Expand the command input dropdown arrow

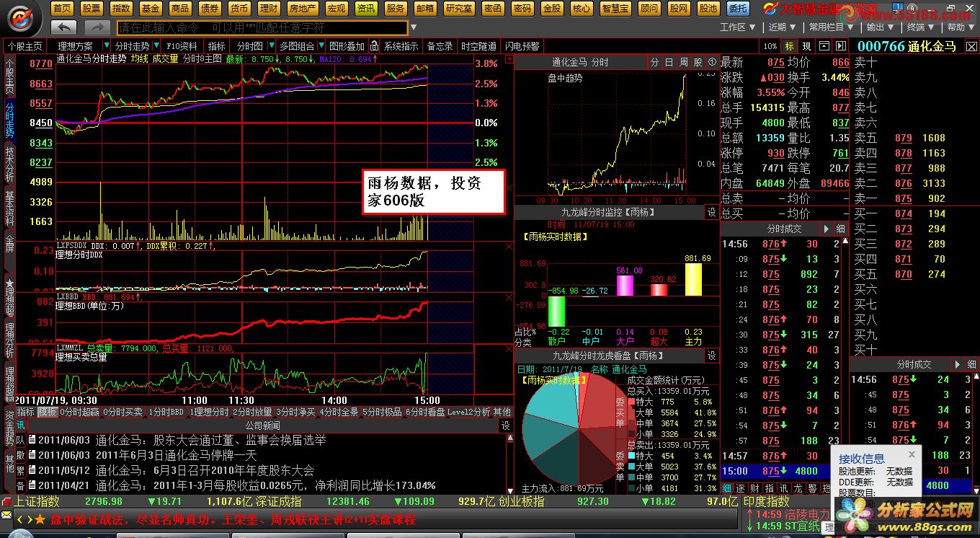(413, 27)
